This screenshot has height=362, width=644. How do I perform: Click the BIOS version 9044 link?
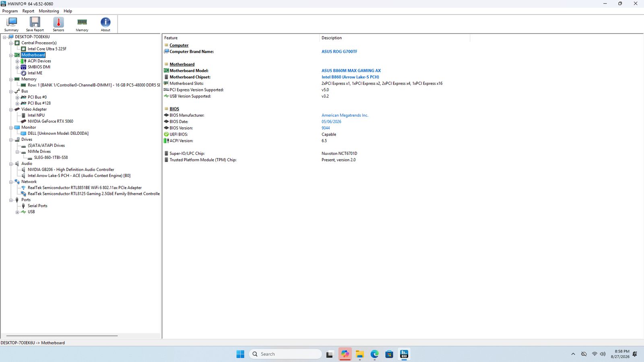326,128
